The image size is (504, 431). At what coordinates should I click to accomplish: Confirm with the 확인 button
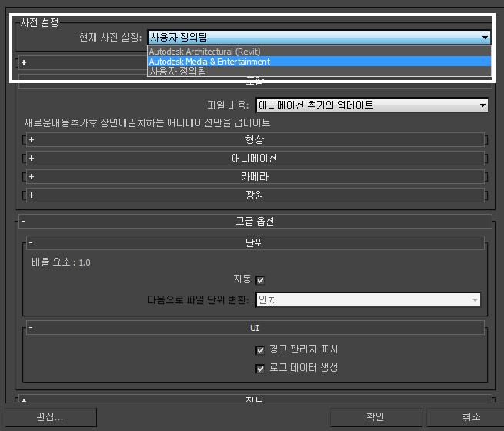point(375,417)
